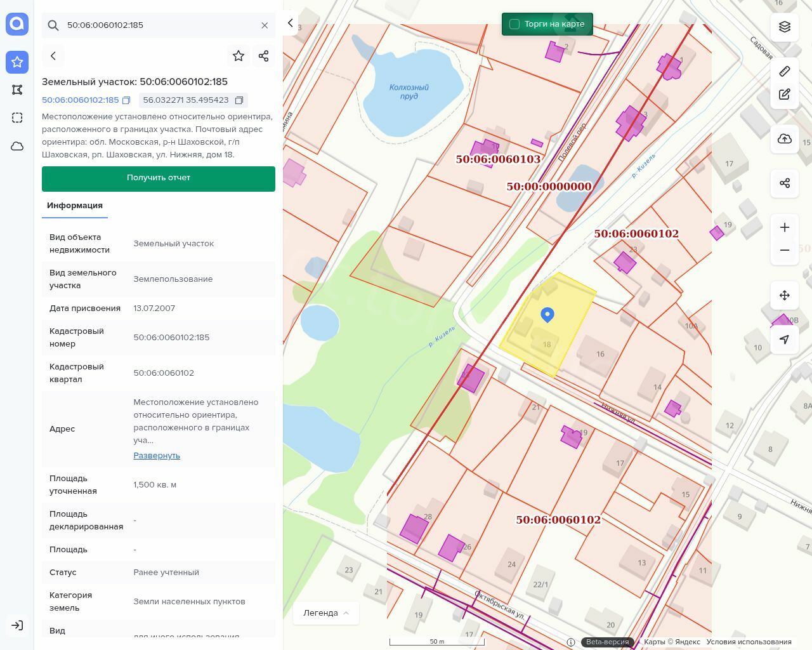Zoom out the map with minus

[785, 250]
